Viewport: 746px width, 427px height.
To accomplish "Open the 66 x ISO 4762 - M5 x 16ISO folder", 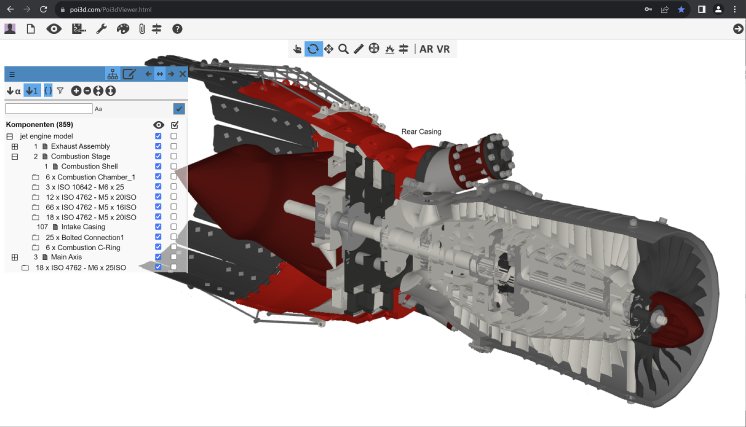I will click(x=36, y=207).
